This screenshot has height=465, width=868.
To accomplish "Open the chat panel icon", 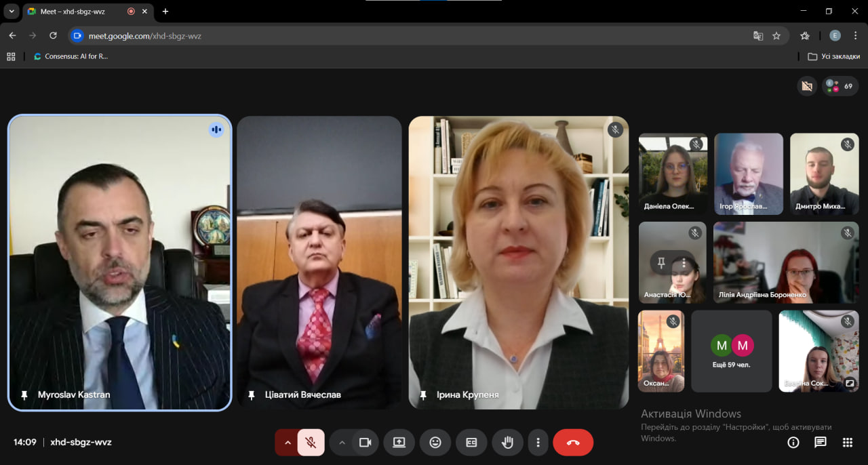I will coord(821,443).
